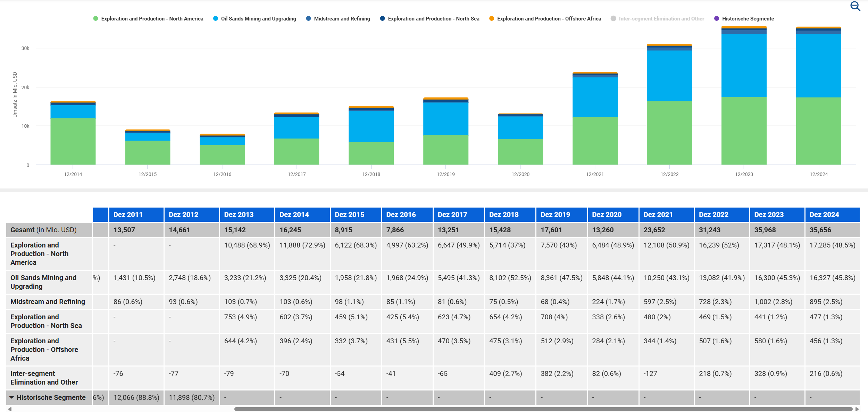Click right scroll arrow below table
The image size is (868, 412).
click(x=857, y=409)
